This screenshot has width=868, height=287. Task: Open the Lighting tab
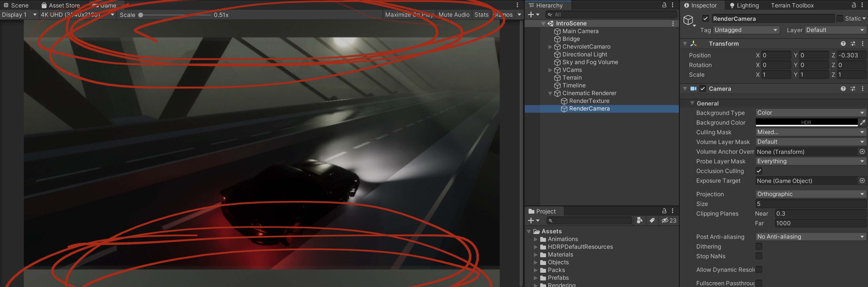(744, 5)
